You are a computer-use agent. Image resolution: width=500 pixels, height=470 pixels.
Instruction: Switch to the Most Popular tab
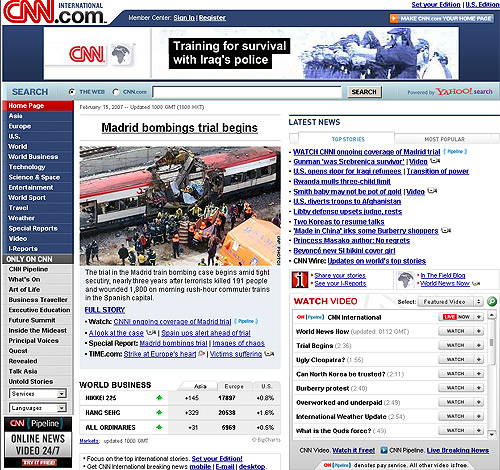point(444,139)
